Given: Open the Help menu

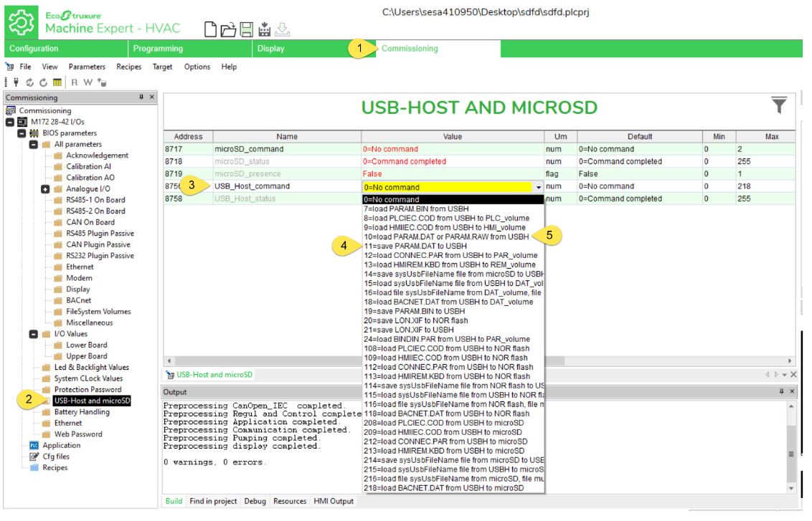Looking at the screenshot, I should 229,67.
